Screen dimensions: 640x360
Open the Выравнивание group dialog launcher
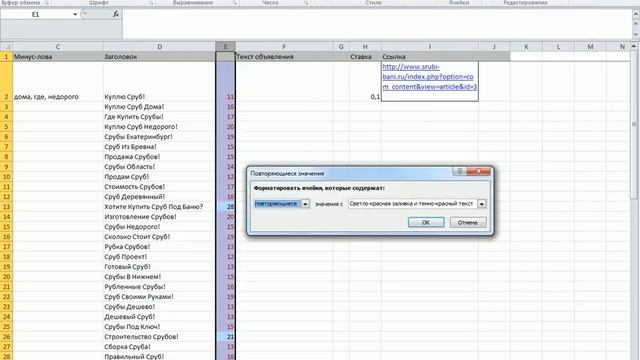click(x=235, y=3)
